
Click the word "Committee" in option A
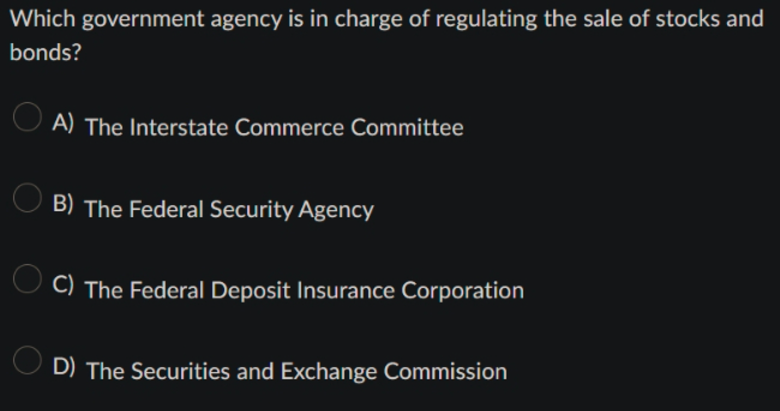coord(407,127)
